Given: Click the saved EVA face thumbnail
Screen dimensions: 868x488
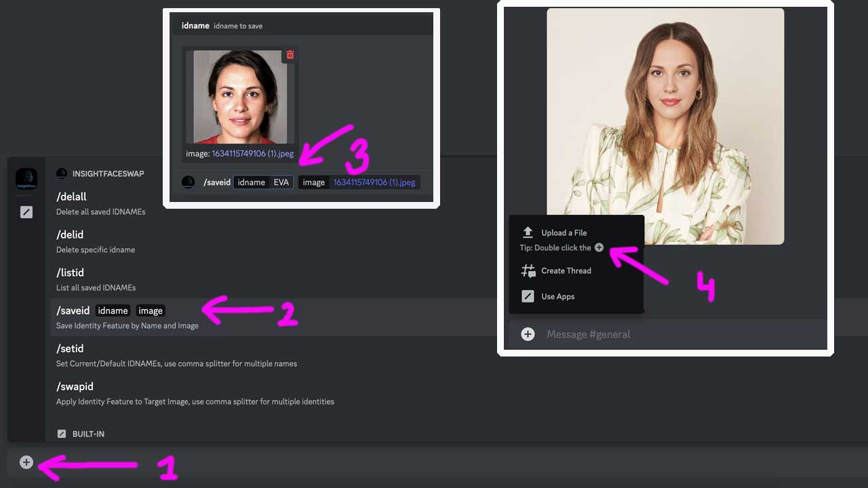Looking at the screenshot, I should click(239, 96).
